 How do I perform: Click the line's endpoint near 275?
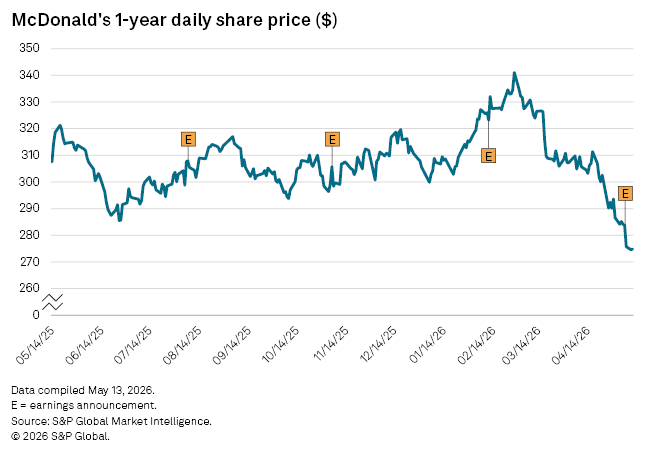(632, 249)
